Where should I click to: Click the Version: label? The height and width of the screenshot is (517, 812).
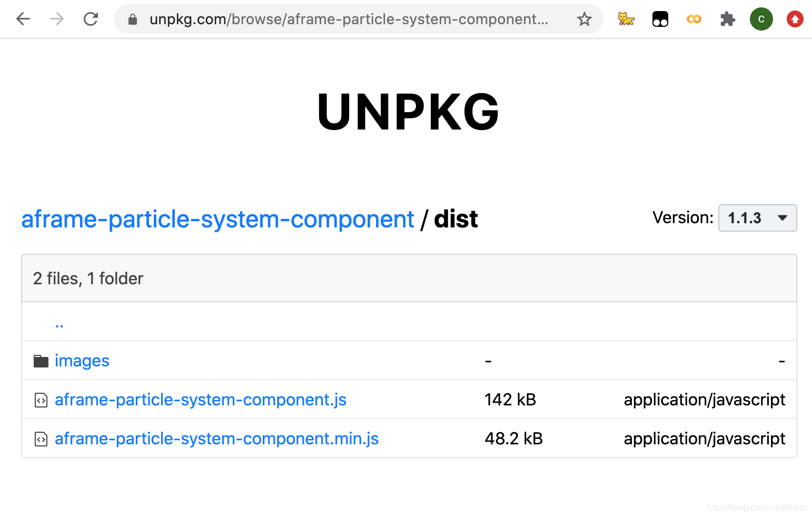pyautogui.click(x=683, y=217)
